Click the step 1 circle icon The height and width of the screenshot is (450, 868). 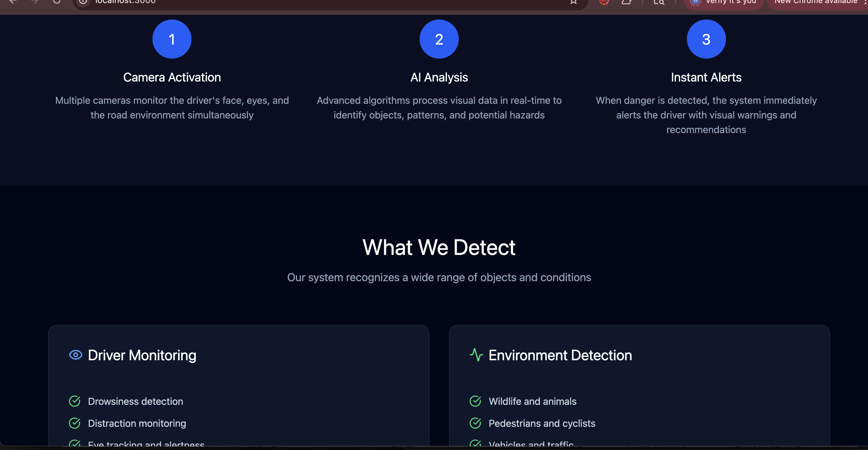(172, 39)
